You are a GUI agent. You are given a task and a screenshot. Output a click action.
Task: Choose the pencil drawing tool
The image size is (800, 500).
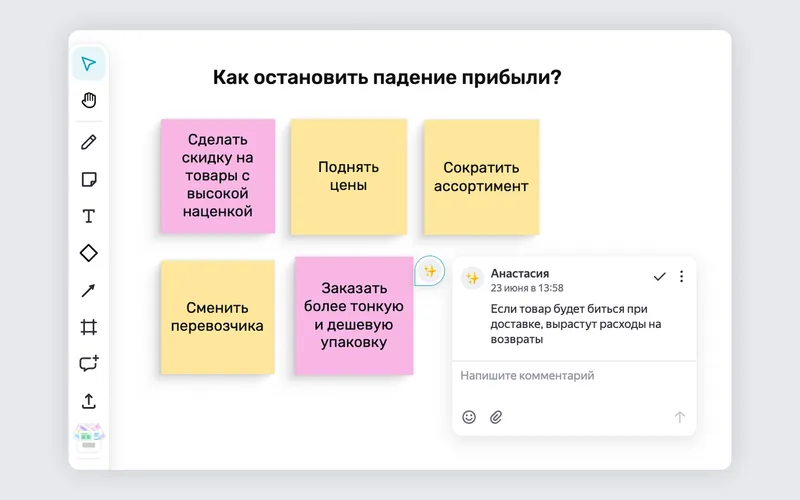(x=89, y=142)
